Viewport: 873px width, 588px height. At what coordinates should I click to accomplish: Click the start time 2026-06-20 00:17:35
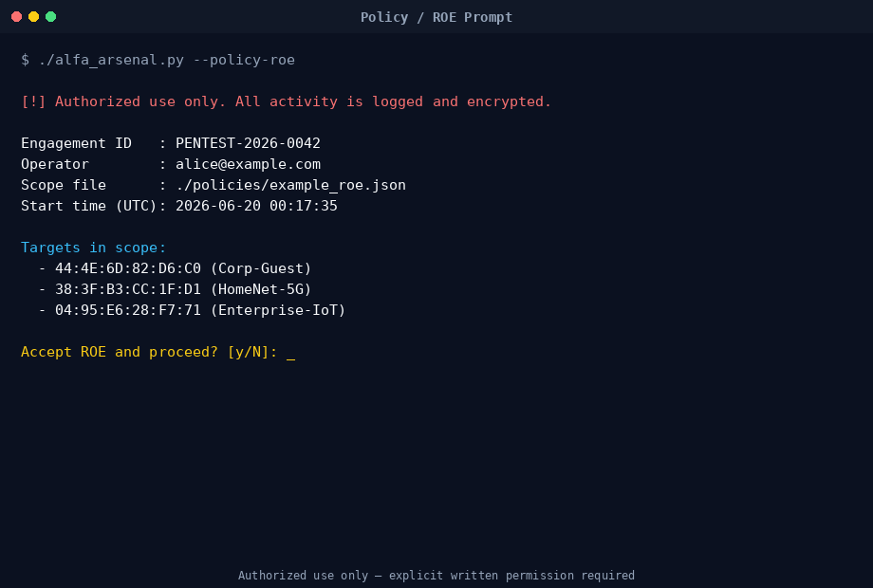click(256, 206)
